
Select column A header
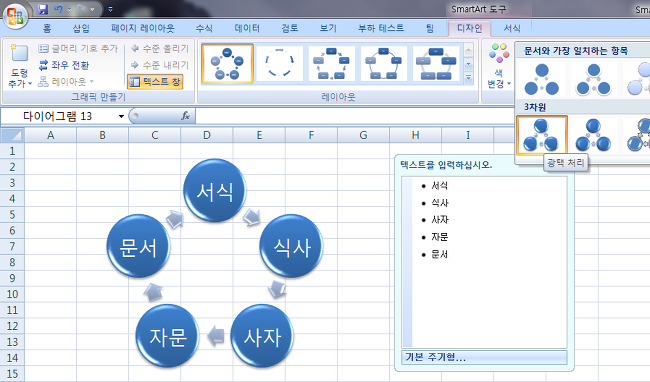point(51,135)
